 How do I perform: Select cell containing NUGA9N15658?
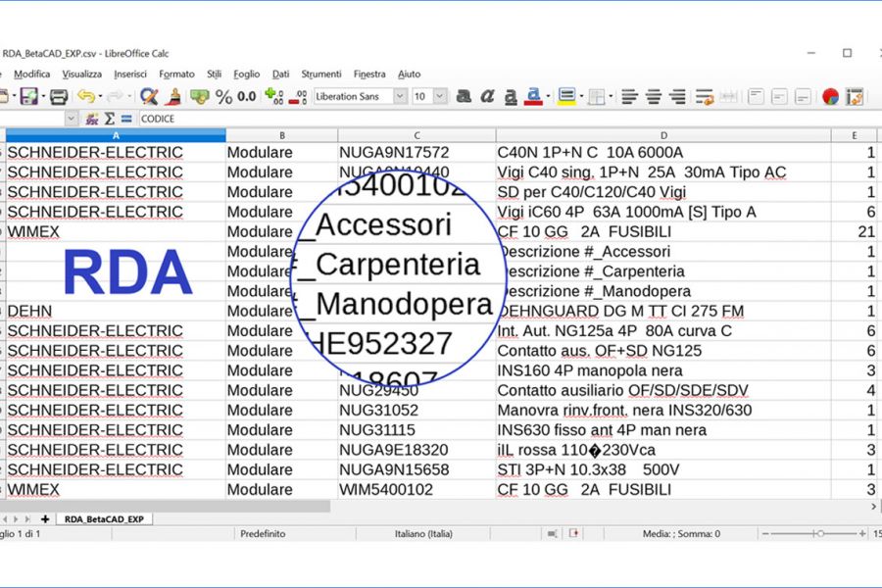(x=416, y=469)
